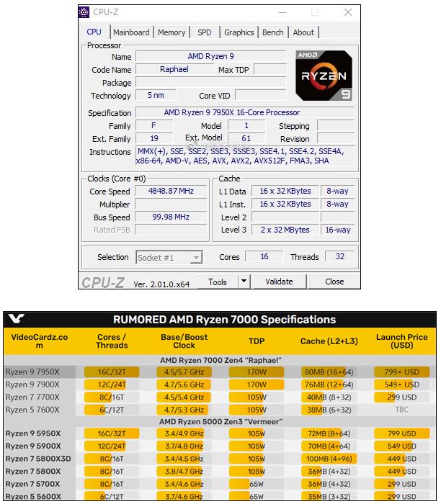Screen dimensions: 441x504
Task: Minimize the CPU-Z window
Action: point(282,12)
